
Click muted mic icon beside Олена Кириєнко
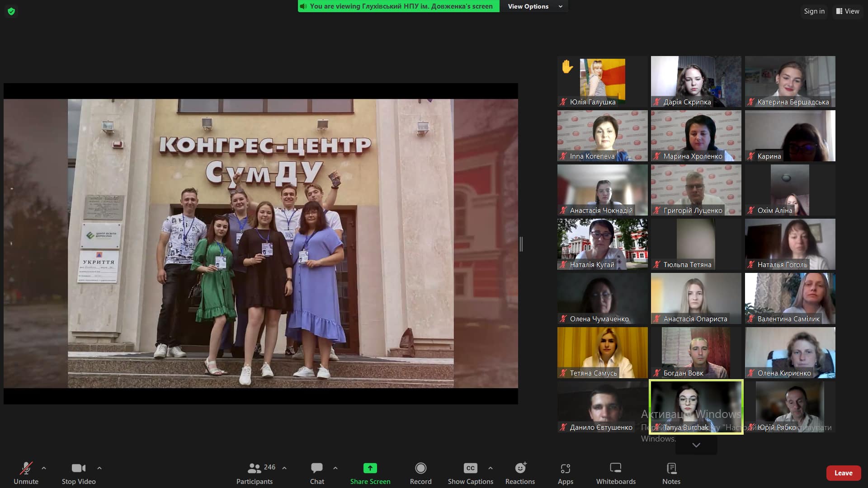coord(751,373)
